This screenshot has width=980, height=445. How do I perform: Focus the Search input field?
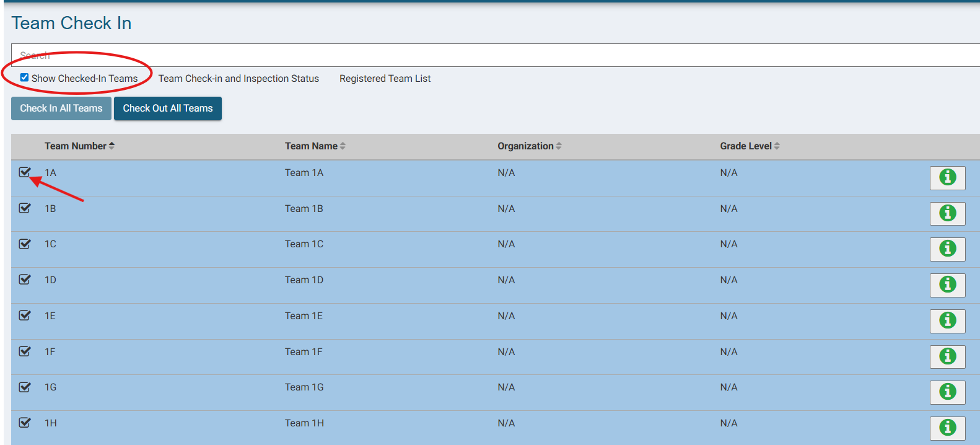[496, 55]
